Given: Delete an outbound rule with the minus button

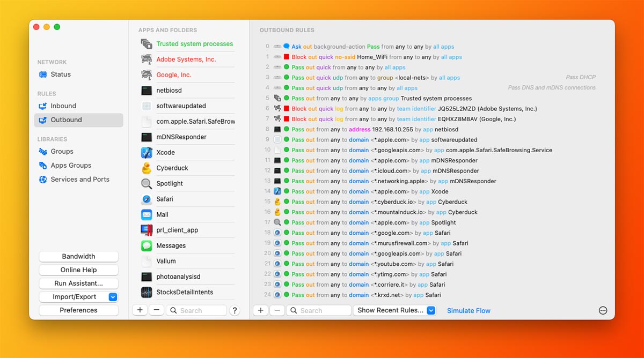Looking at the screenshot, I should (x=277, y=310).
